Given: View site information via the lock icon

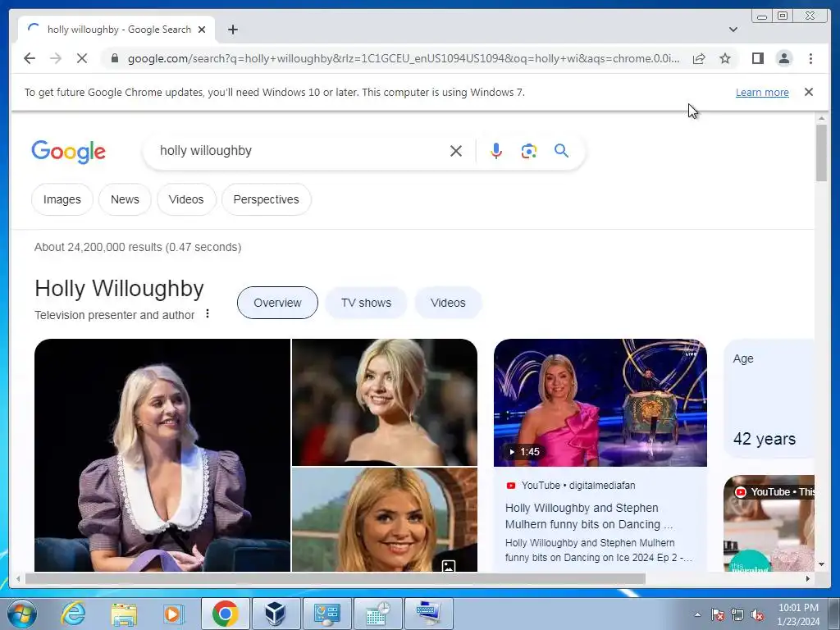Looking at the screenshot, I should 114,58.
